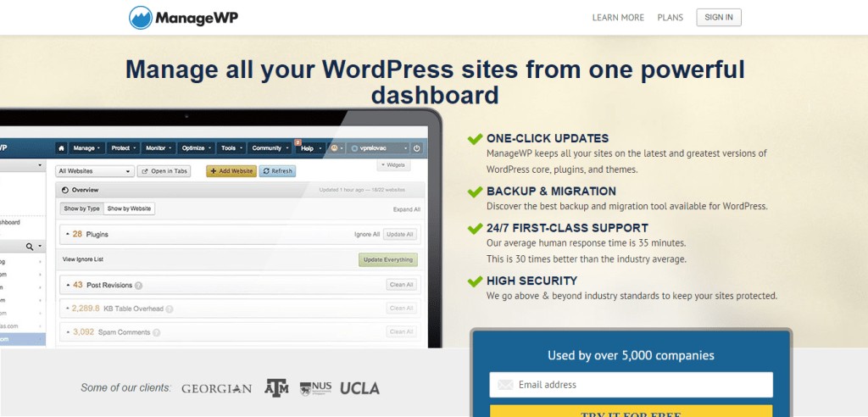Click Expand All link

coord(407,209)
